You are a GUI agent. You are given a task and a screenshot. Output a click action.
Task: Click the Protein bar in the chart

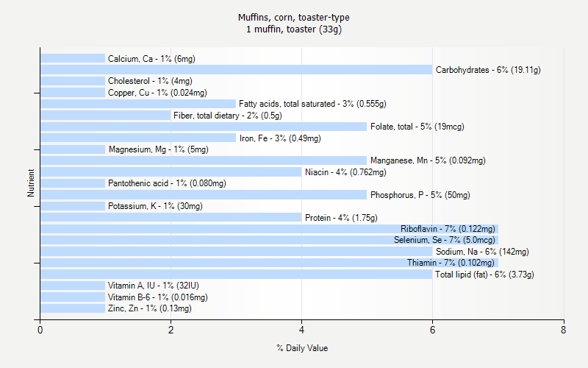pos(171,217)
